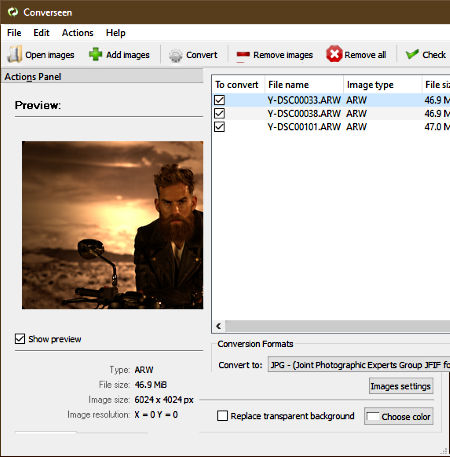Open the Actions menu
Image resolution: width=450 pixels, height=457 pixels.
[78, 33]
